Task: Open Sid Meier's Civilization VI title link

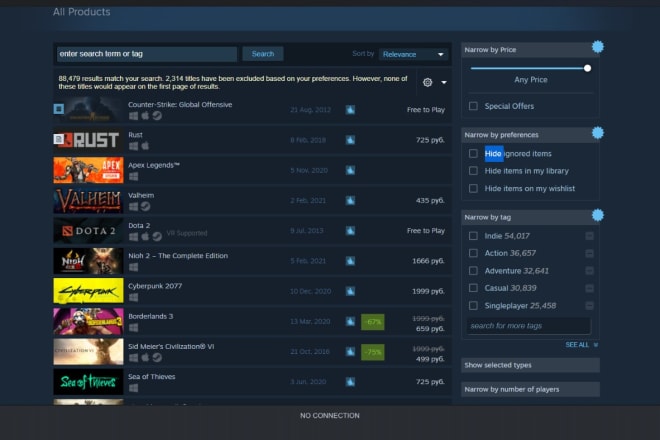Action: tap(171, 347)
